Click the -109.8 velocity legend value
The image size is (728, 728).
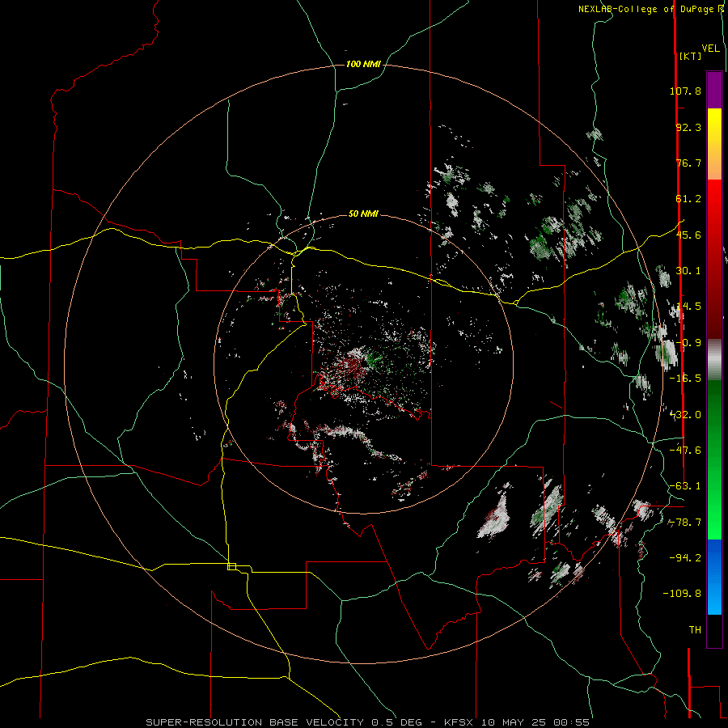pyautogui.click(x=682, y=594)
